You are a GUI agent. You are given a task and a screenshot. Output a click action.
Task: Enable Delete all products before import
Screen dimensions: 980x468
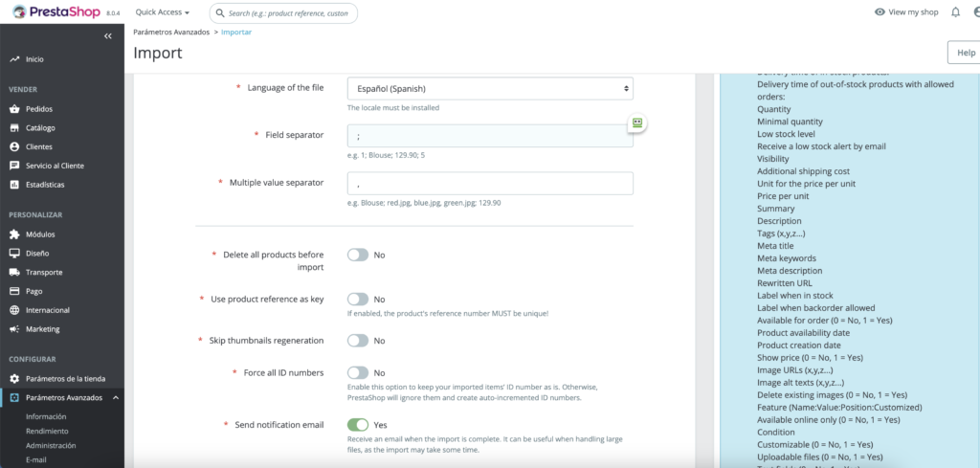pyautogui.click(x=358, y=256)
